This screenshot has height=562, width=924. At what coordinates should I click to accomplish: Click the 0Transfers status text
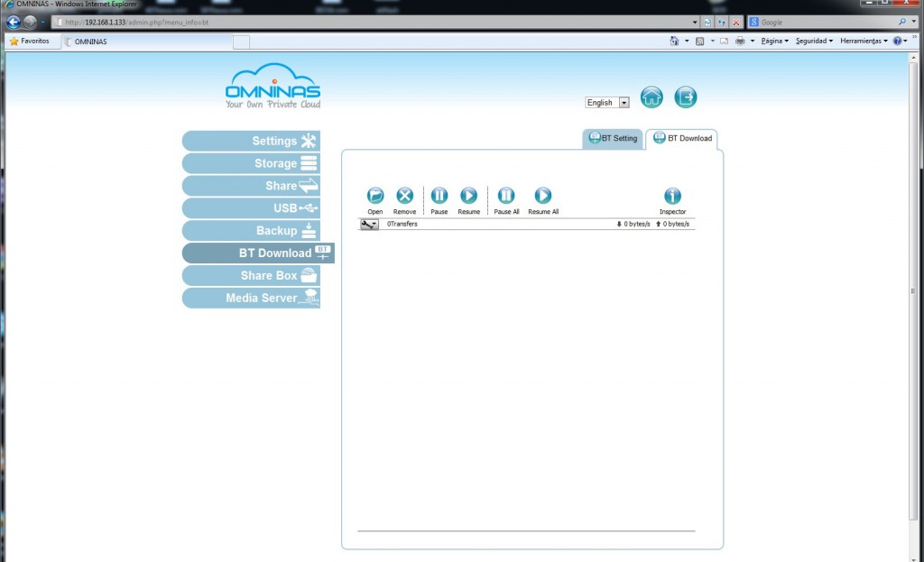[402, 225]
